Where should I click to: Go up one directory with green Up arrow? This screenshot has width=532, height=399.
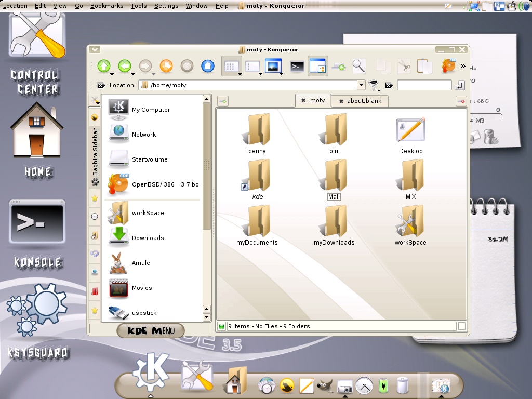click(x=104, y=66)
